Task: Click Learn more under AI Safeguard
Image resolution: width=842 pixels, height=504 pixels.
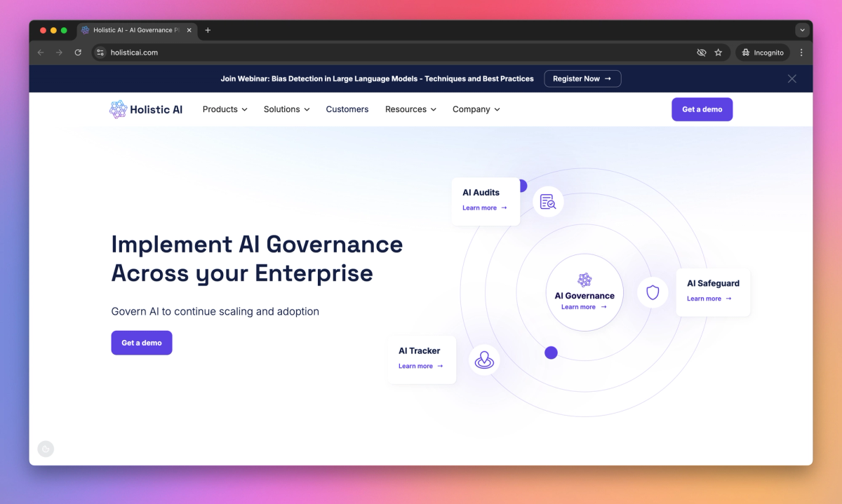Action: [709, 299]
